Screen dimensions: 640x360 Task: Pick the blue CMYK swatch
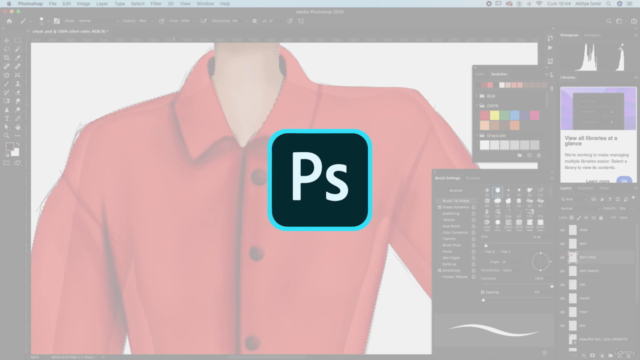[514, 116]
